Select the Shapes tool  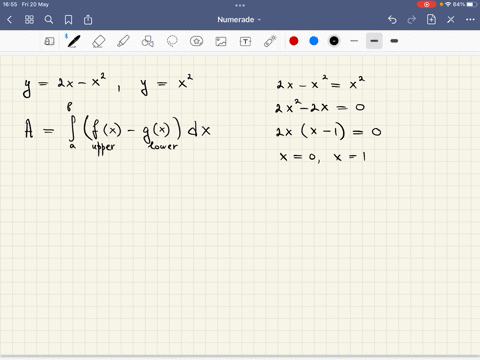click(148, 41)
